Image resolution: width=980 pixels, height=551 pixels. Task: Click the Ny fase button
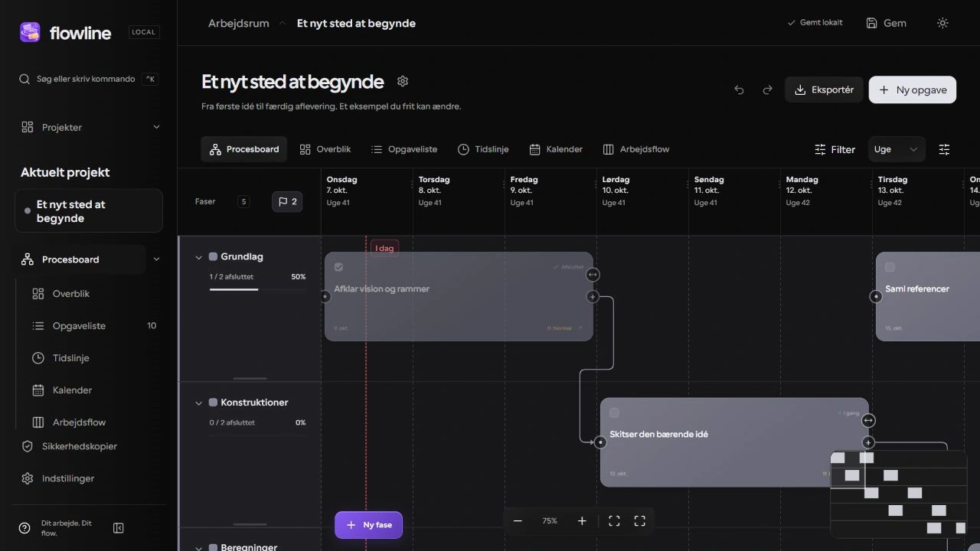(x=368, y=525)
